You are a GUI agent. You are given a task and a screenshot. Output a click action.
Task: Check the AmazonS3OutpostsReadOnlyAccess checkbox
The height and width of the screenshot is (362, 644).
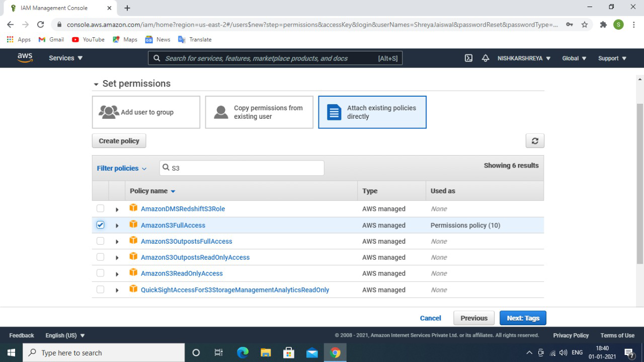[x=100, y=257]
